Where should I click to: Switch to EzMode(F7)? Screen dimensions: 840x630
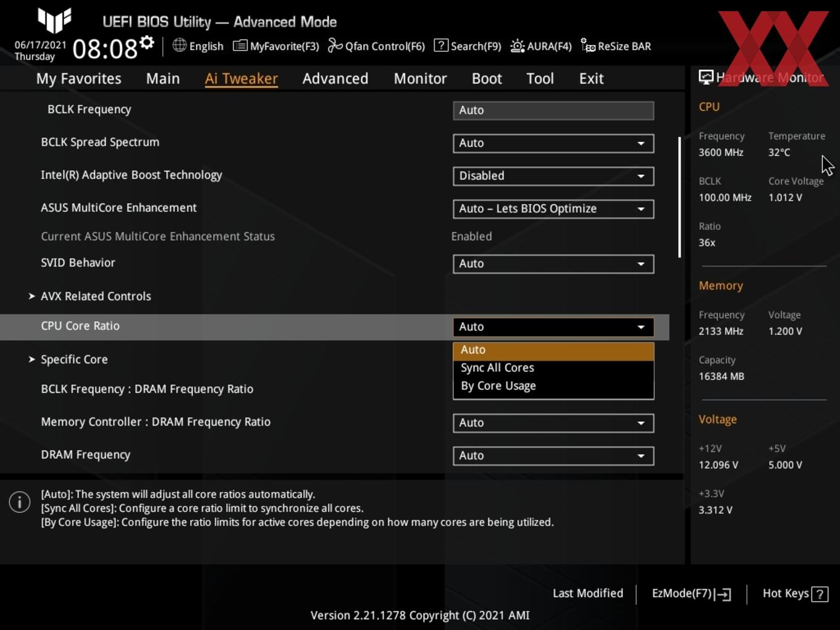tap(691, 594)
